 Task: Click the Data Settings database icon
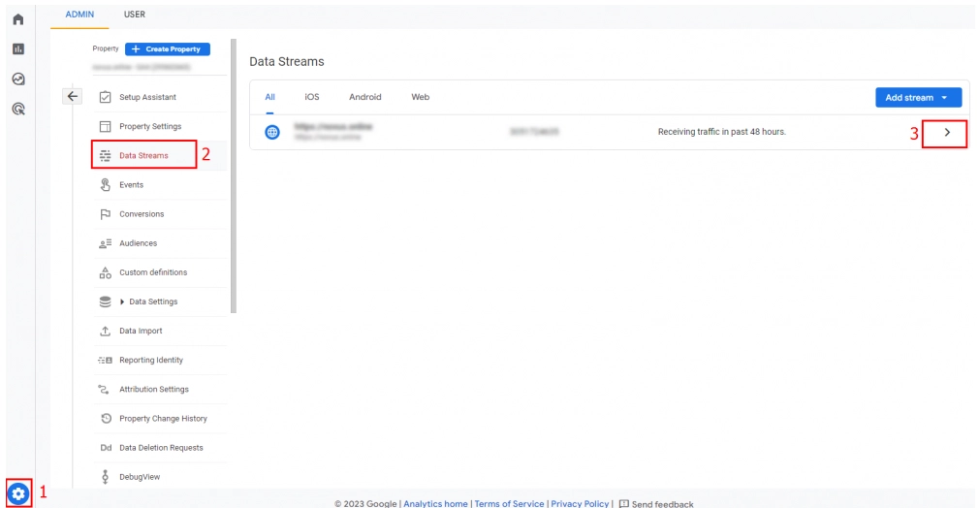(x=105, y=302)
